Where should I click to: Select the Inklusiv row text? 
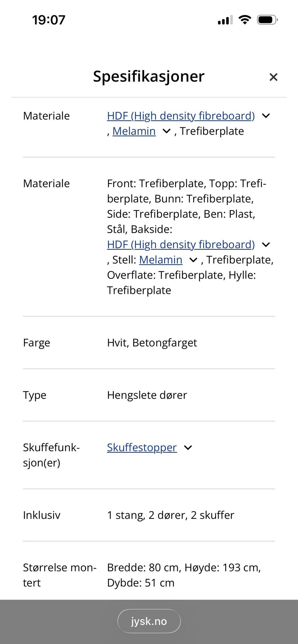pyautogui.click(x=170, y=515)
